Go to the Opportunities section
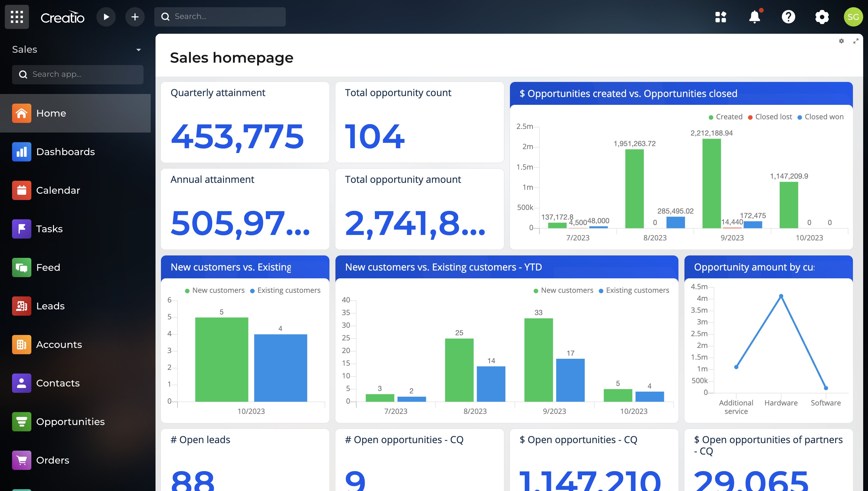This screenshot has height=491, width=868. coord(70,421)
